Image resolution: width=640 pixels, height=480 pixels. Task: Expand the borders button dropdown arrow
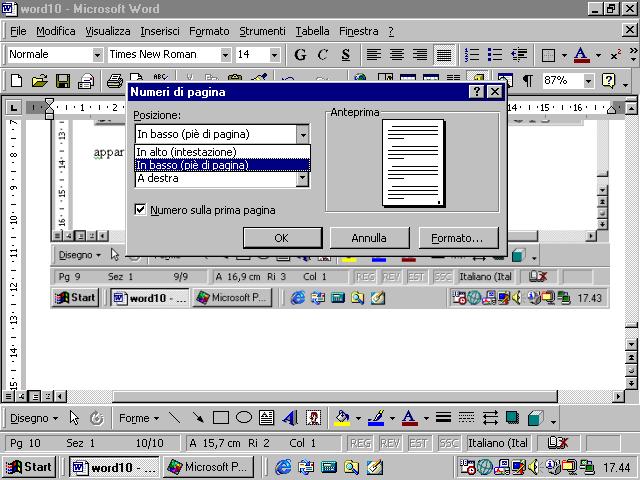564,55
